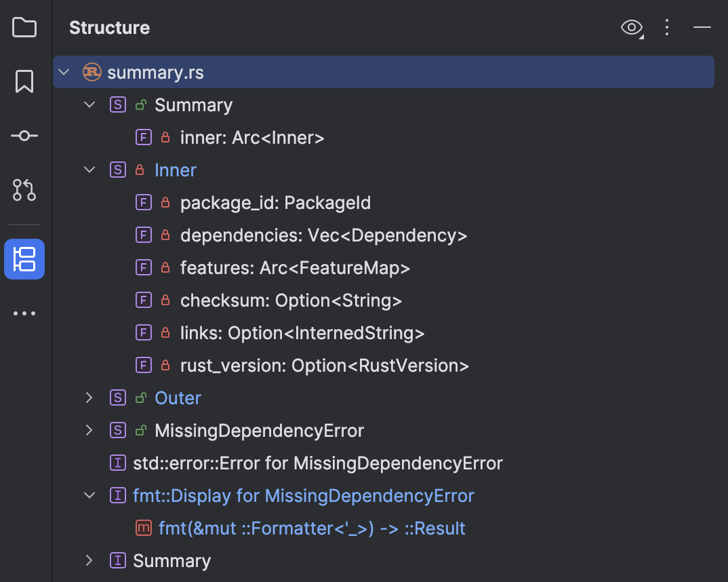
Task: Open the Pull Requests tool window
Action: pyautogui.click(x=24, y=191)
